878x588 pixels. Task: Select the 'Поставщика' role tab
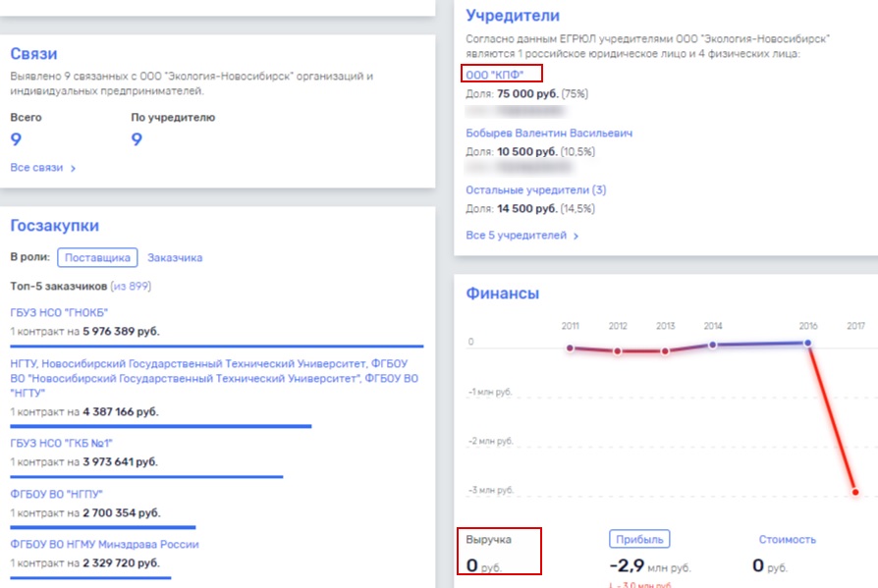[97, 257]
